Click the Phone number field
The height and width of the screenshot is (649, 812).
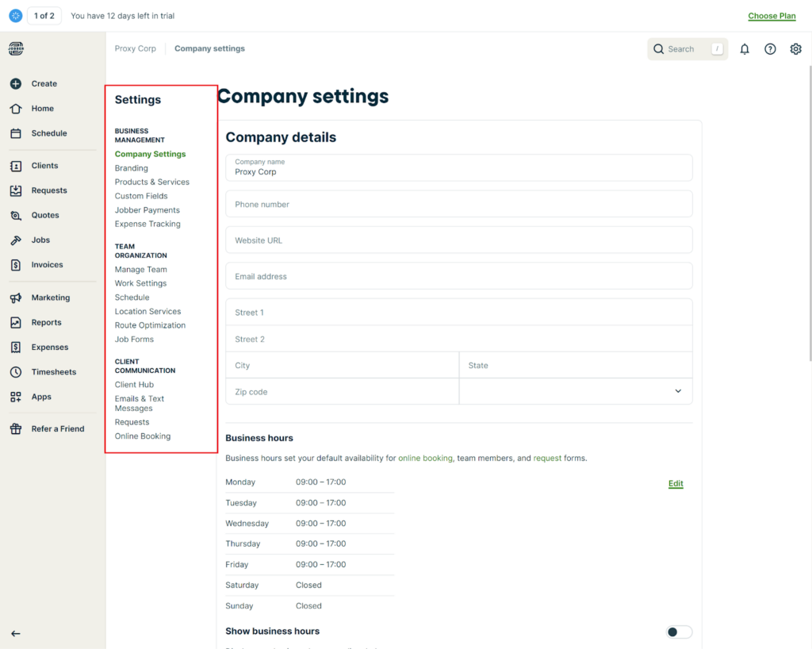pyautogui.click(x=458, y=204)
